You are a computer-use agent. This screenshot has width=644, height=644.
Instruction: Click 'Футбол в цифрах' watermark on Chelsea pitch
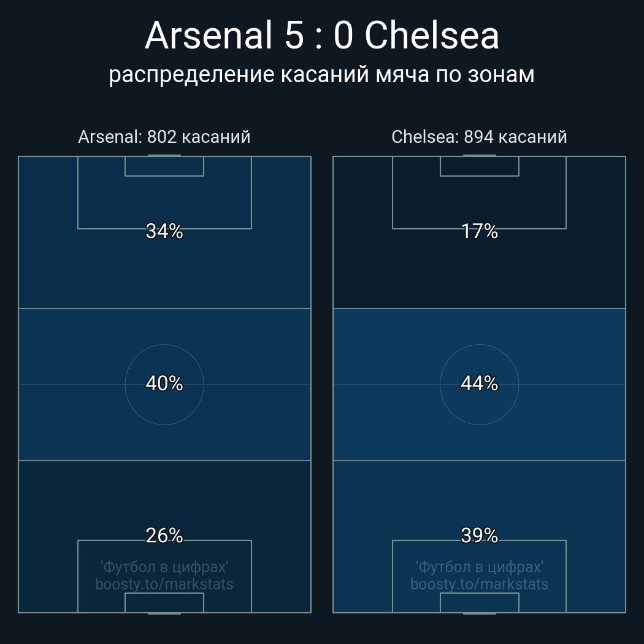(x=479, y=567)
